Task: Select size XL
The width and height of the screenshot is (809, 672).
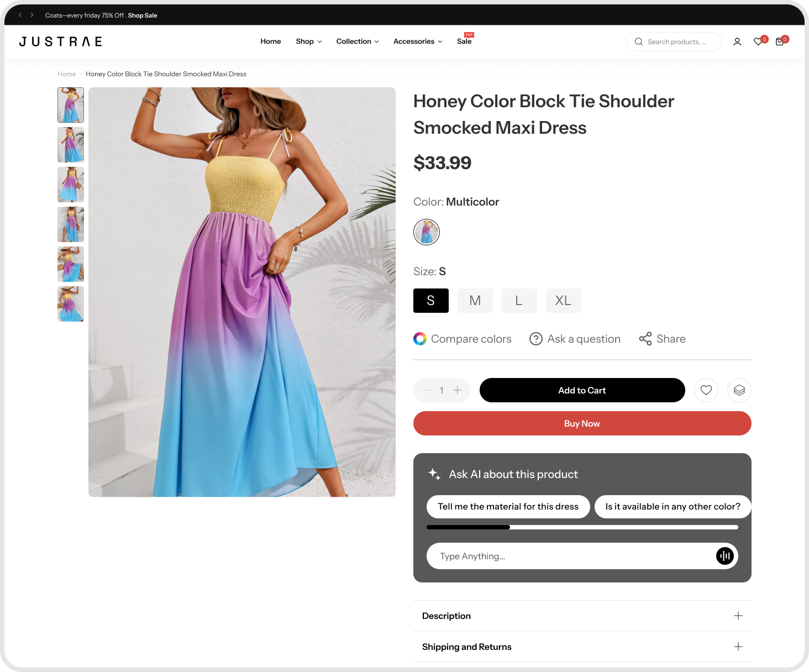Action: click(563, 300)
